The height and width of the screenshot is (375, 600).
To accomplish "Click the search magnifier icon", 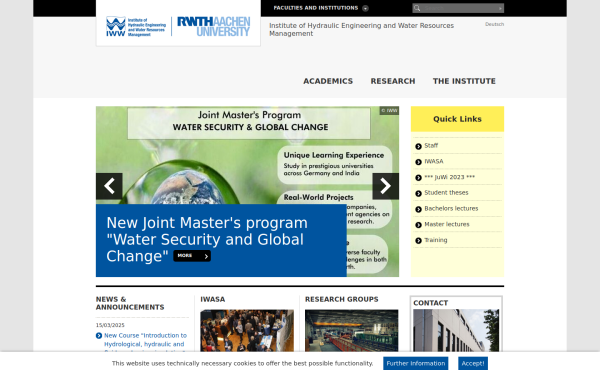I will click(417, 8).
